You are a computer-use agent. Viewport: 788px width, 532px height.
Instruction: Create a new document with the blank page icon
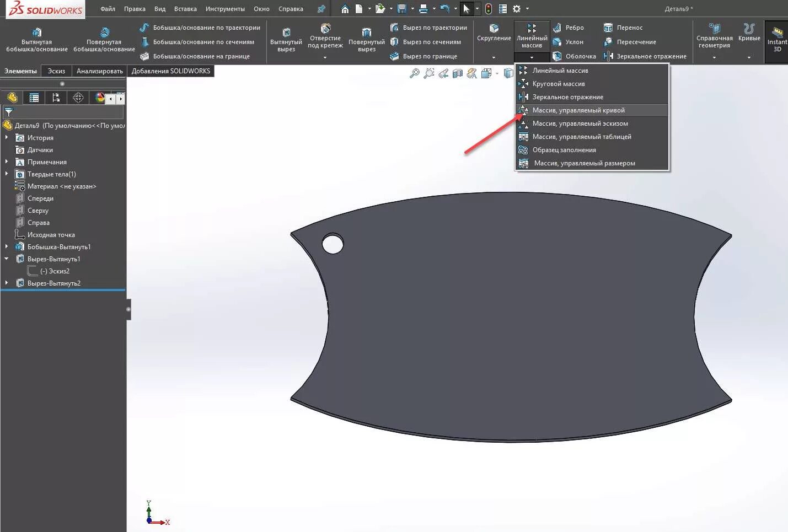point(359,9)
